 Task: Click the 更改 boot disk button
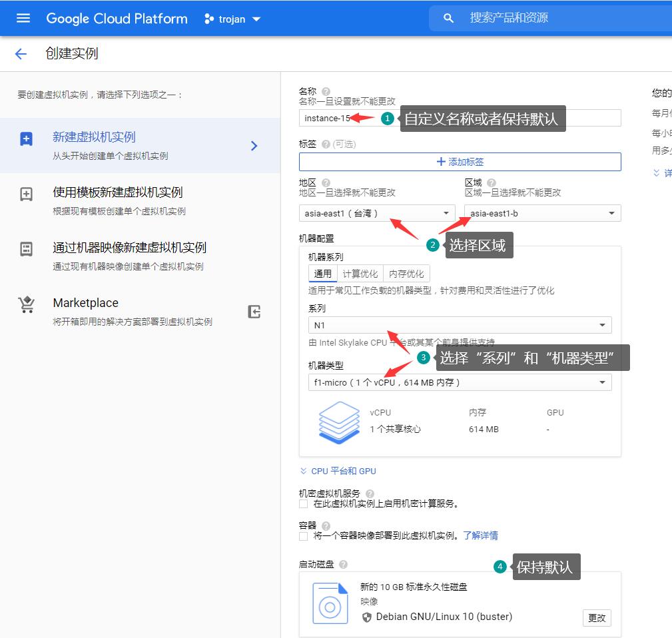597,618
